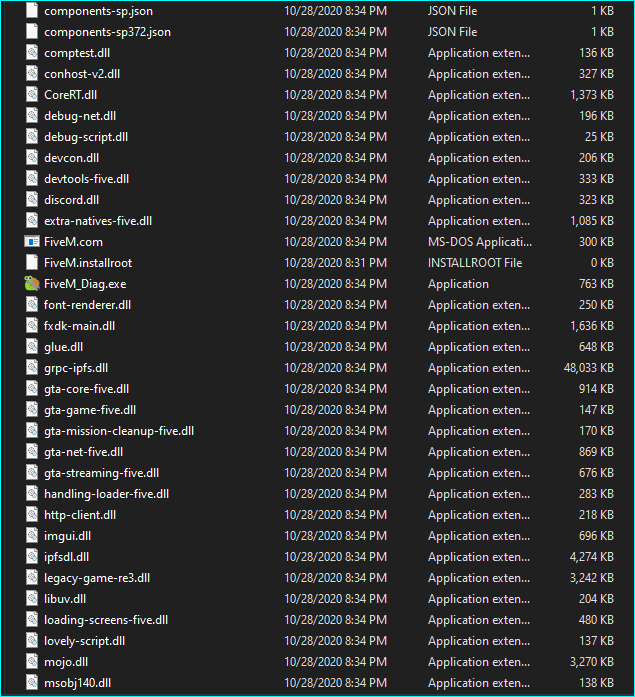The width and height of the screenshot is (635, 697).
Task: Click the gta-game-five.dll icon
Action: point(32,409)
